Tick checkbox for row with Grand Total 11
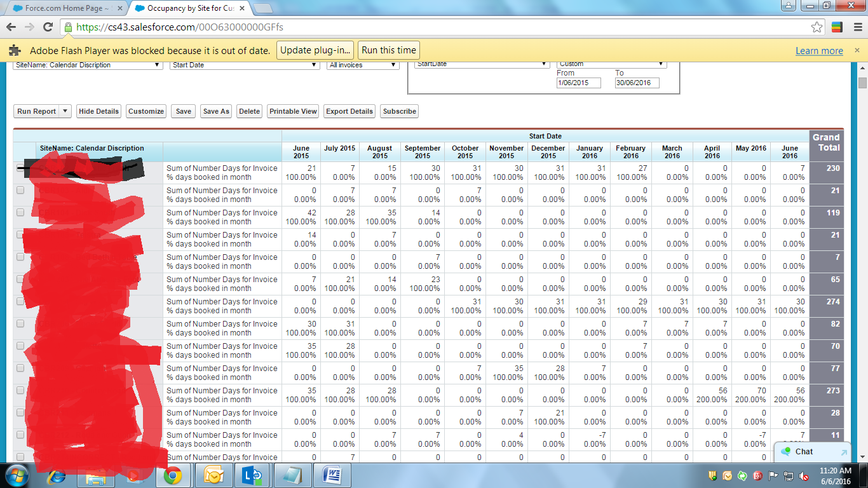Screen dimensions: 868x488 point(20,435)
